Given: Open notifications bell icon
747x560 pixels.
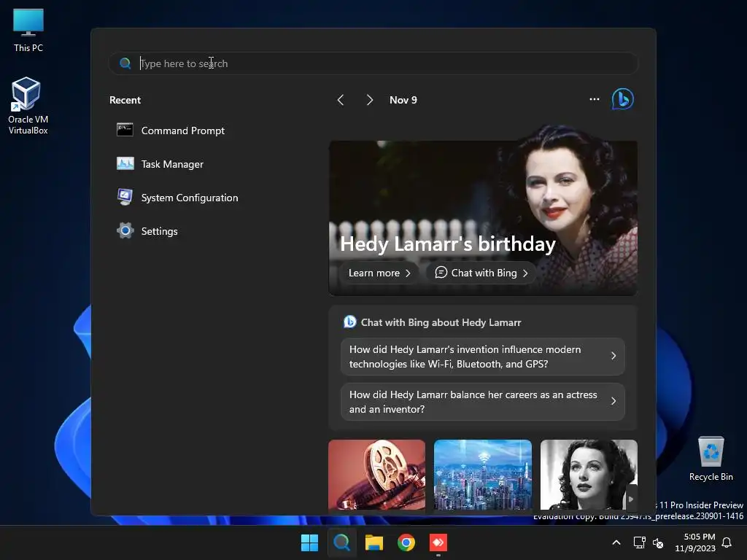Looking at the screenshot, I should [x=727, y=542].
